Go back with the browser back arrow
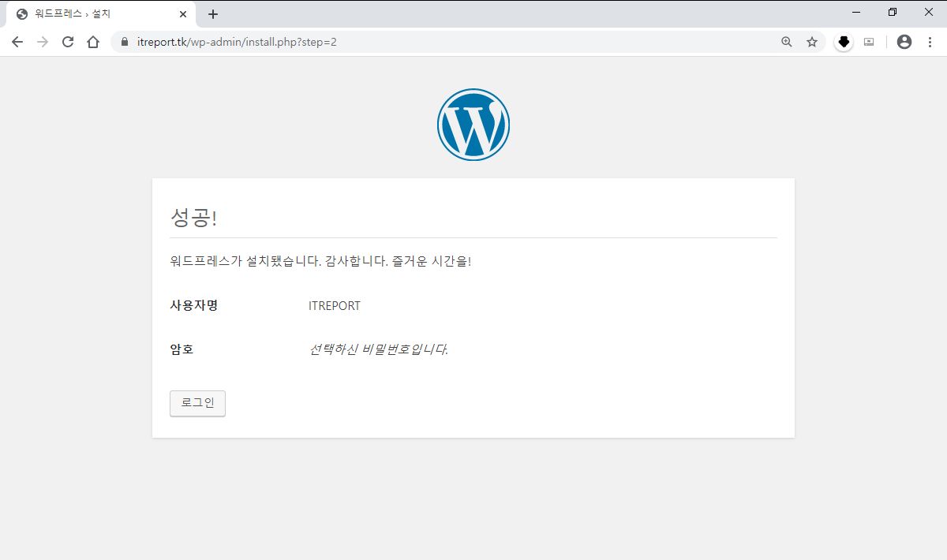 pyautogui.click(x=17, y=42)
